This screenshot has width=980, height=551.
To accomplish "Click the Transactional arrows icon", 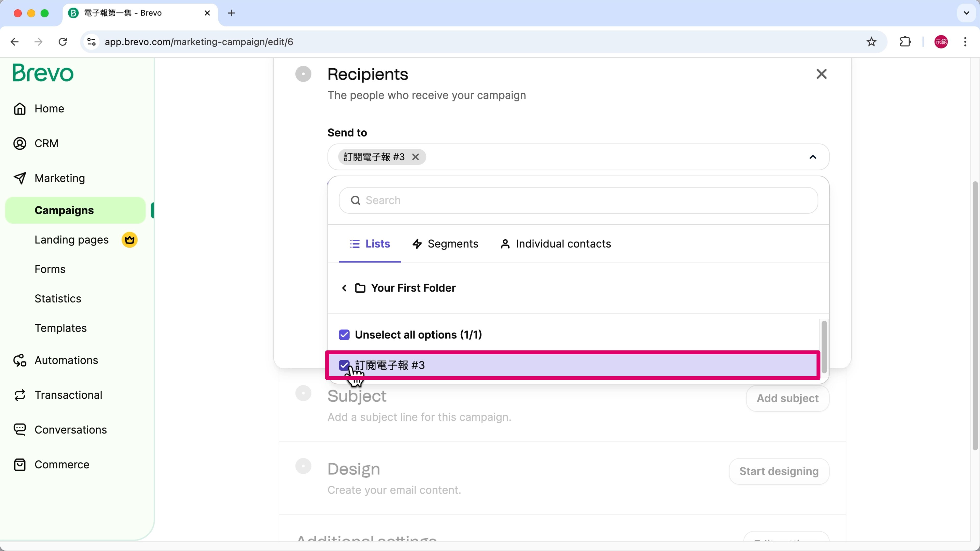I will (x=20, y=395).
